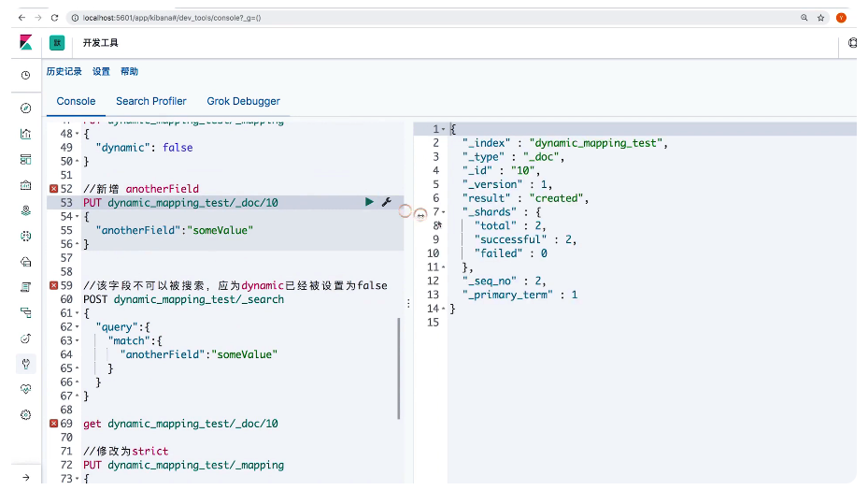
Task: Fold the response root object on line 1
Action: coord(443,129)
